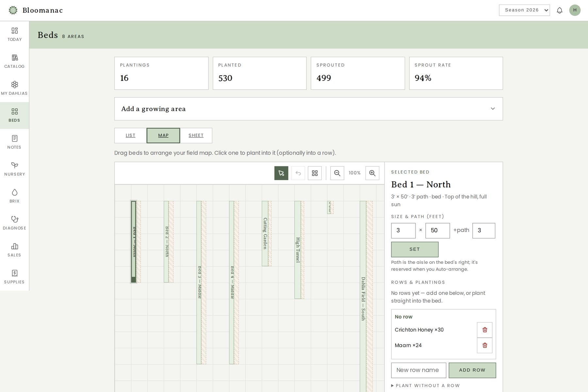Click the Add Row button
Viewport: 588px width, 392px height.
[x=472, y=370]
